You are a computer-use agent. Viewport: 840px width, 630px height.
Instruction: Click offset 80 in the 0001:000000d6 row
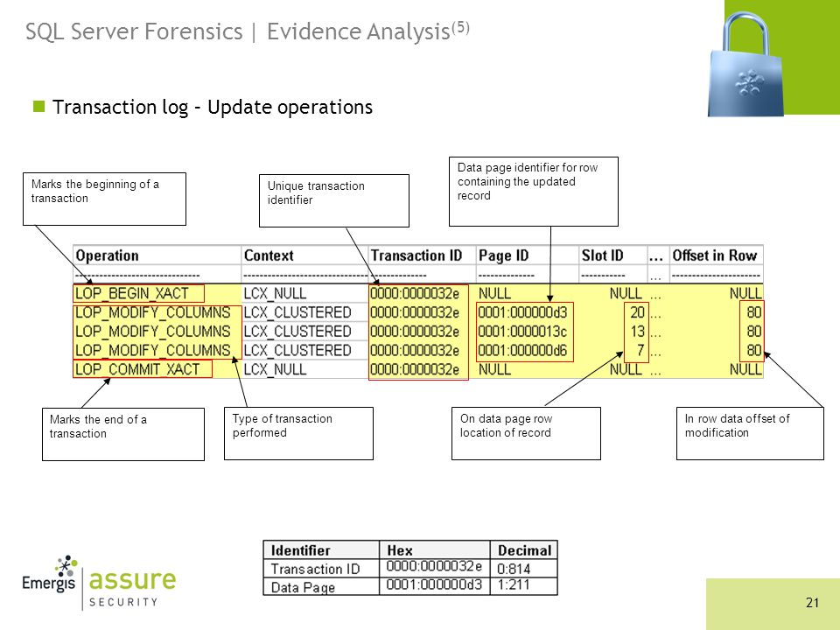pyautogui.click(x=753, y=350)
